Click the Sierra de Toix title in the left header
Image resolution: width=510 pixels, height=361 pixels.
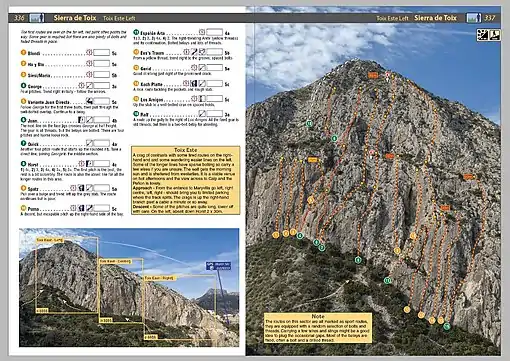click(75, 18)
